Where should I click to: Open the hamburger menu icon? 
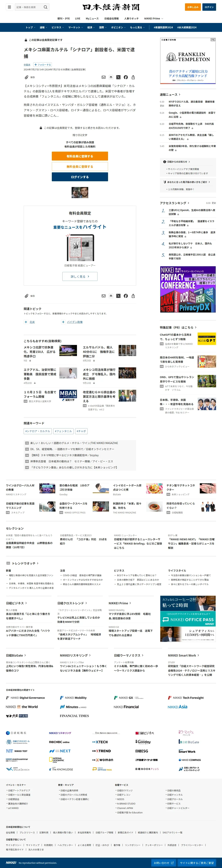point(9,7)
